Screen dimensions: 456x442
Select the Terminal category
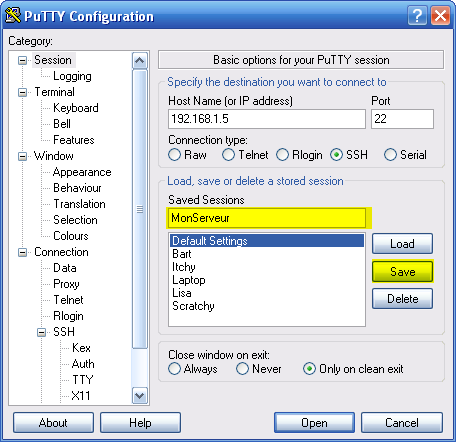(55, 92)
